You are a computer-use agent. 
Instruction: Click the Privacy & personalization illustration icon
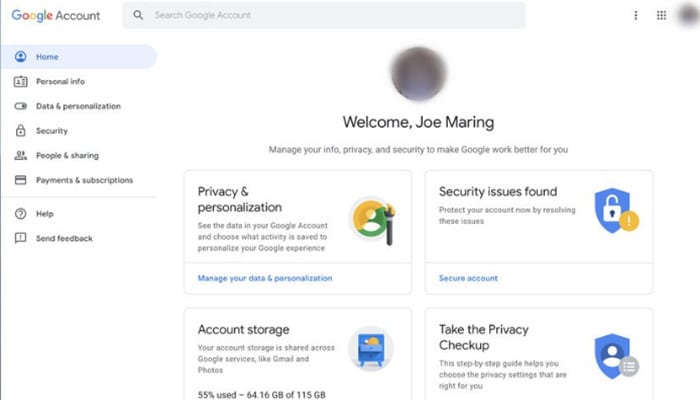click(373, 221)
